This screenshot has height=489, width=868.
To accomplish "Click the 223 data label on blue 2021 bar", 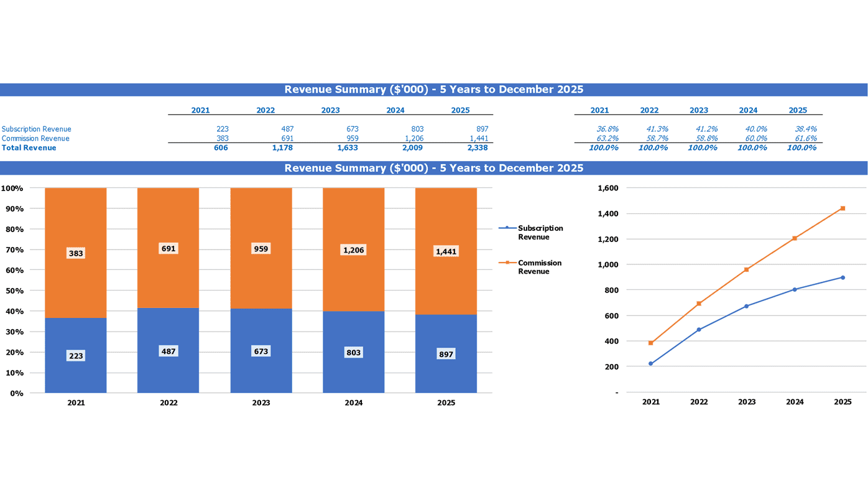I will click(x=76, y=356).
